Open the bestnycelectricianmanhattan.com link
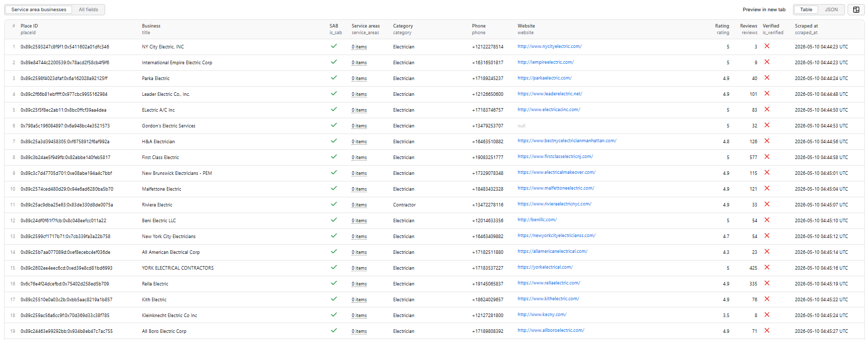The height and width of the screenshot is (340, 868). click(567, 141)
